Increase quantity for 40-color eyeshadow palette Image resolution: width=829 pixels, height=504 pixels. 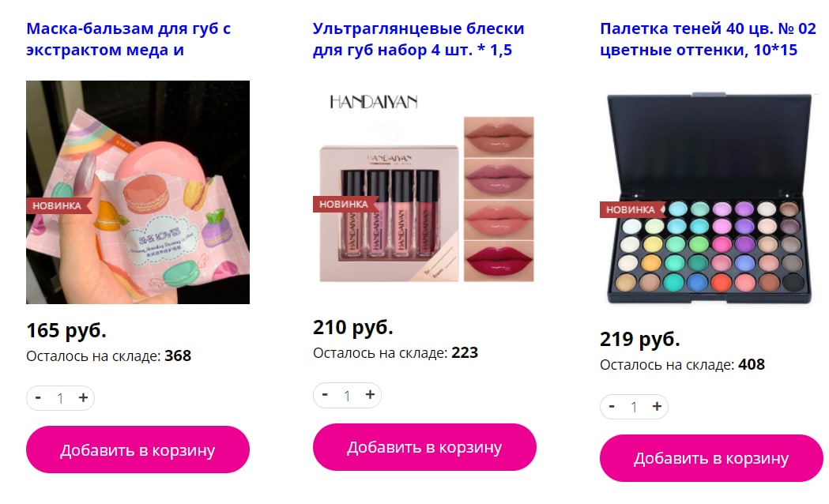pos(657,406)
